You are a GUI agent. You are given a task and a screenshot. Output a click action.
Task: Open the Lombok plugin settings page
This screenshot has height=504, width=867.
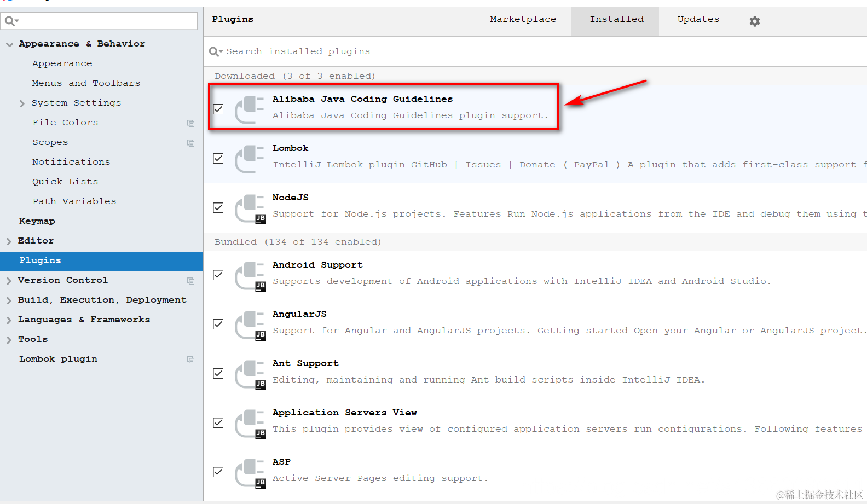point(58,359)
